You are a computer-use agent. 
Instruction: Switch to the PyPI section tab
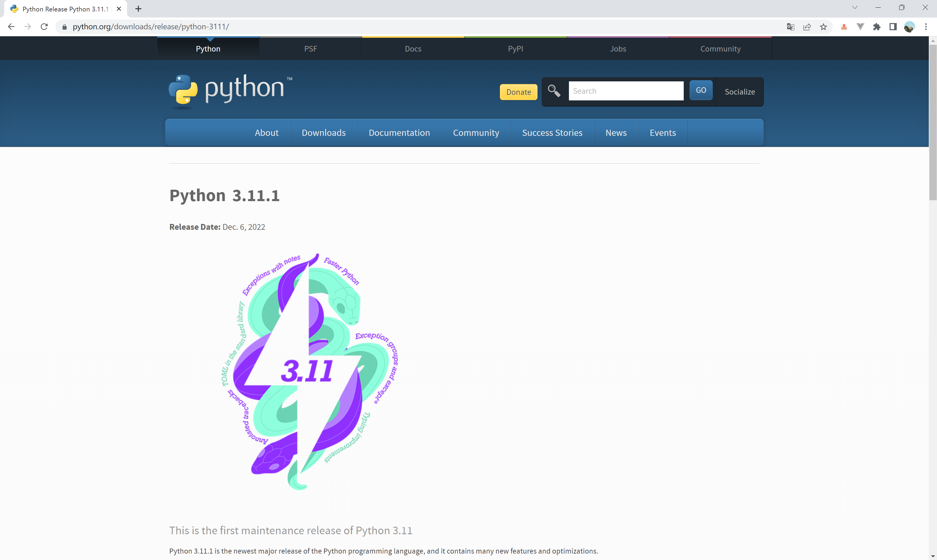click(x=515, y=48)
